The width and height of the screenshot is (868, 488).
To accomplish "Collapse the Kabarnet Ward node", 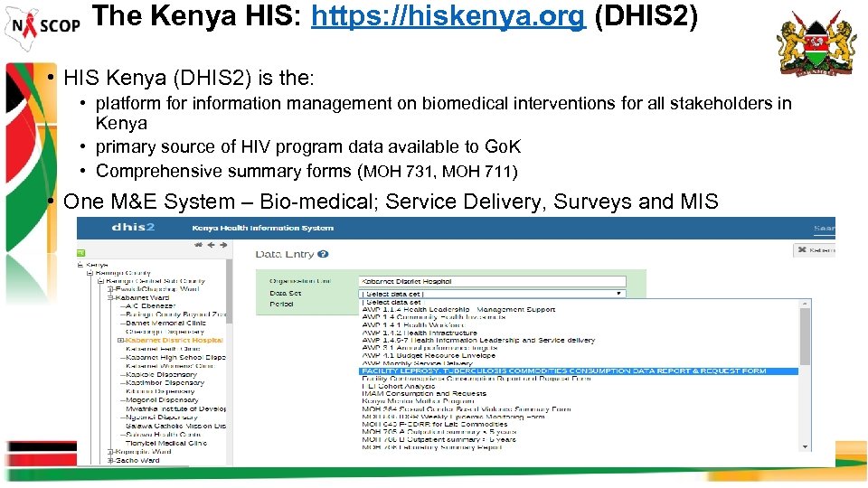I will 110,297.
